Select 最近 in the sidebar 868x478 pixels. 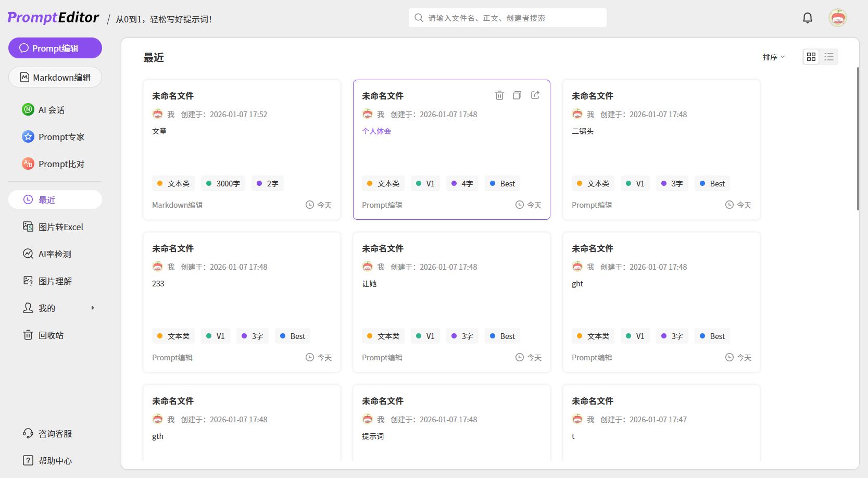(x=55, y=200)
